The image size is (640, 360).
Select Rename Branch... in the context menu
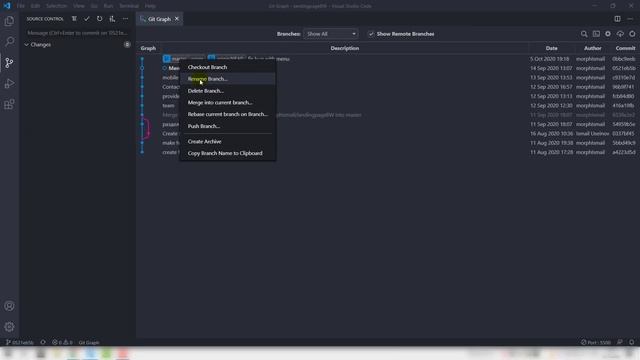tap(228, 79)
